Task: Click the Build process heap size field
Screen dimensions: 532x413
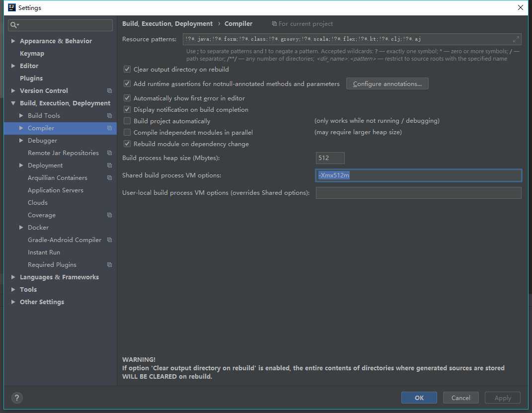Action: (330, 158)
